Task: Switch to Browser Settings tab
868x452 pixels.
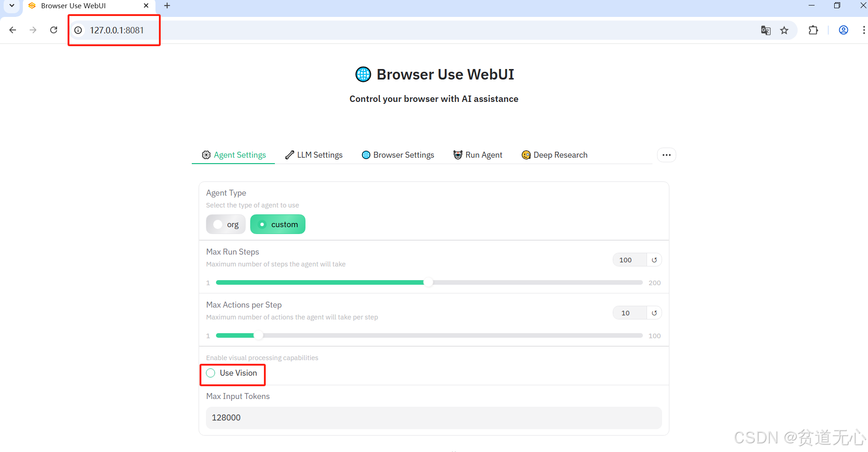Action: tap(398, 155)
